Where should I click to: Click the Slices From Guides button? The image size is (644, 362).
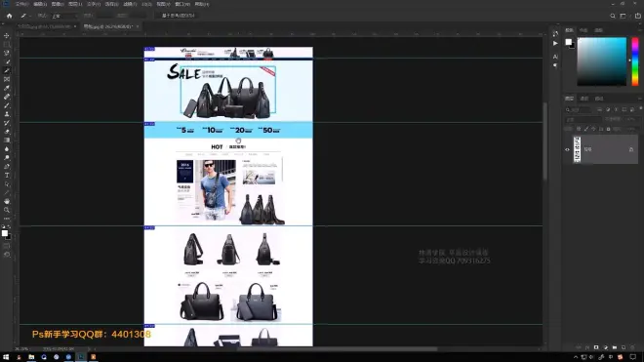point(179,16)
